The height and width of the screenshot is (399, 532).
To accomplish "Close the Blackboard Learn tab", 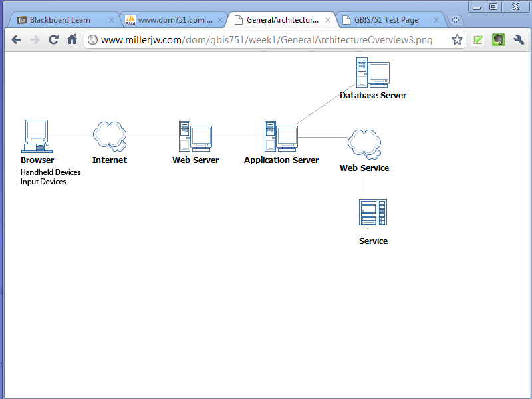I will [x=112, y=20].
